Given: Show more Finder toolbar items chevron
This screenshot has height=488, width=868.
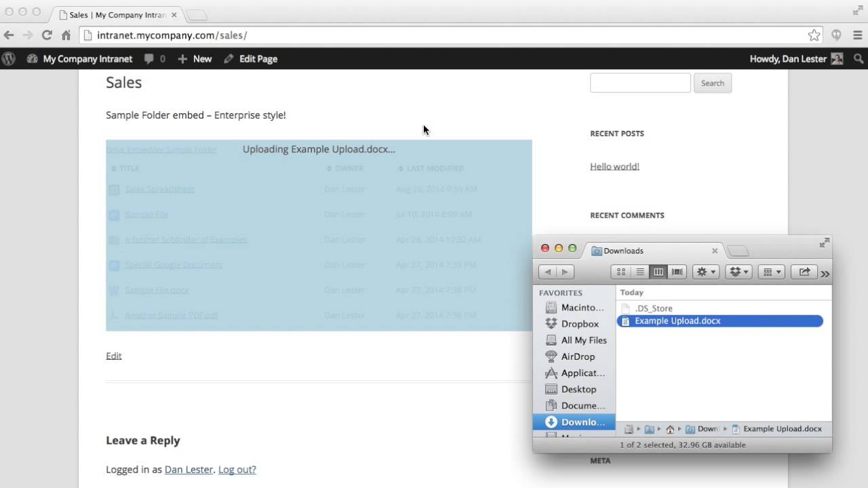Looking at the screenshot, I should pos(825,273).
